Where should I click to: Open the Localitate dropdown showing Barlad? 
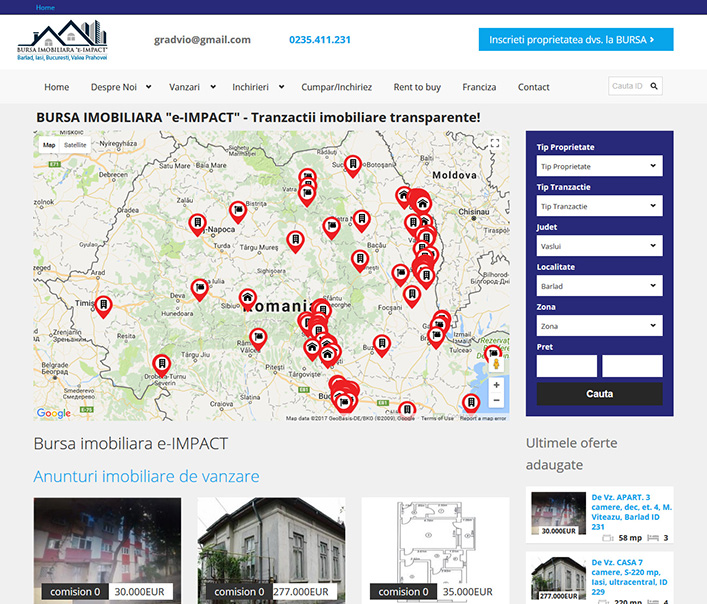click(599, 286)
